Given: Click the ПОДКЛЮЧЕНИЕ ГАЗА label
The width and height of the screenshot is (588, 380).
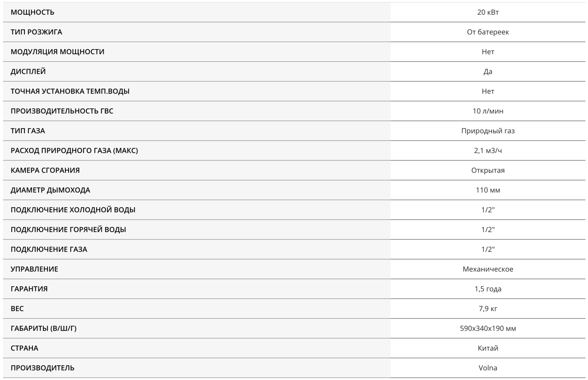Looking at the screenshot, I should pos(49,249).
